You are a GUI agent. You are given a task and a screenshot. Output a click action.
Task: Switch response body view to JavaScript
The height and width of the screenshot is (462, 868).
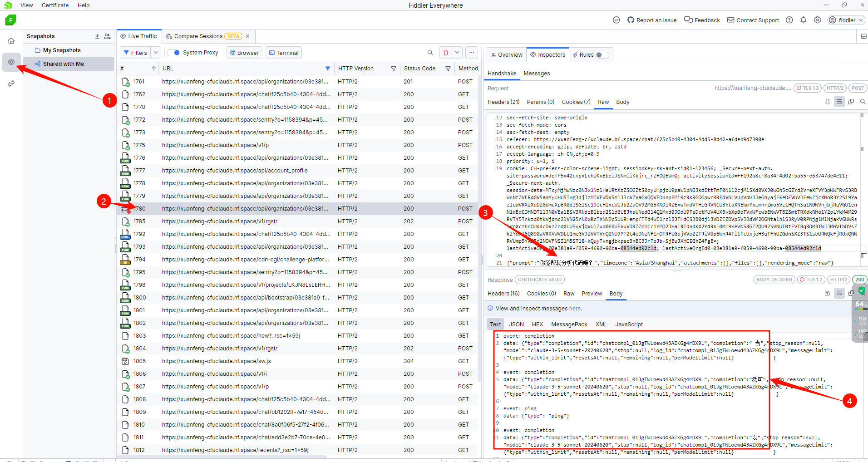coord(629,324)
